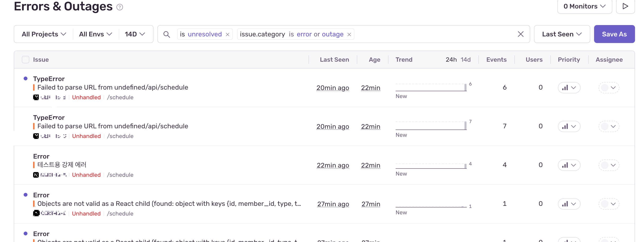Open priority dropdown for the 1-event Error row

click(x=569, y=204)
